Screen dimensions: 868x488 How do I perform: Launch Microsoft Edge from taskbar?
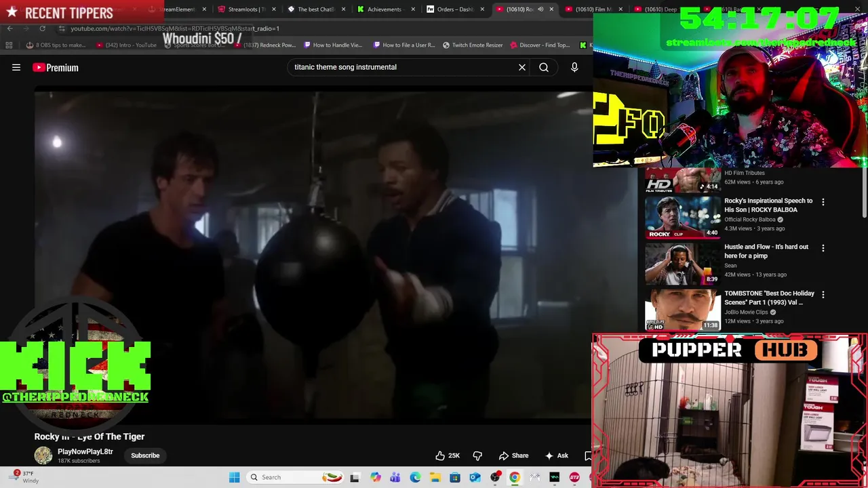point(415,477)
